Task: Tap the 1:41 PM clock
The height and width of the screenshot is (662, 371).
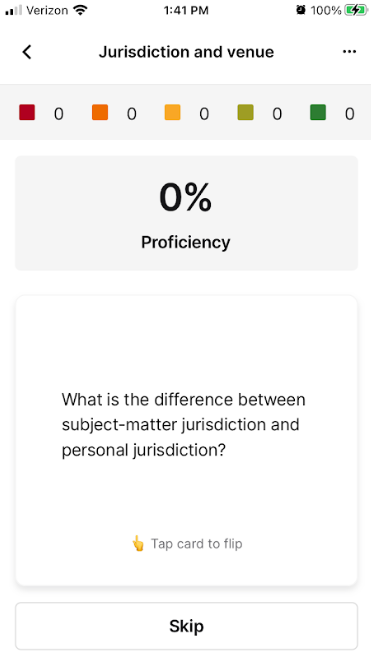Action: (186, 11)
